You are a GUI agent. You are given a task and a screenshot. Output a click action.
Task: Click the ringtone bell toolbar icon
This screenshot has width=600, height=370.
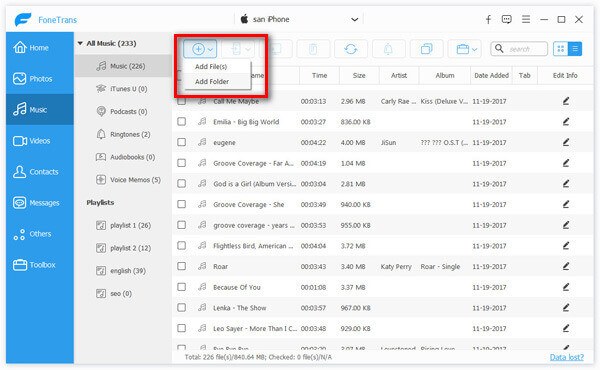(x=388, y=49)
